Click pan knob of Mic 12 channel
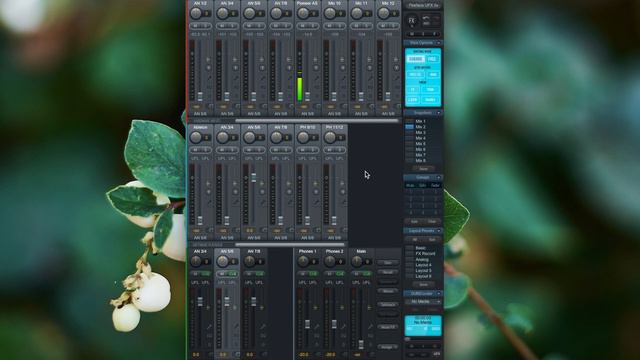The image size is (640, 360). 383,13
